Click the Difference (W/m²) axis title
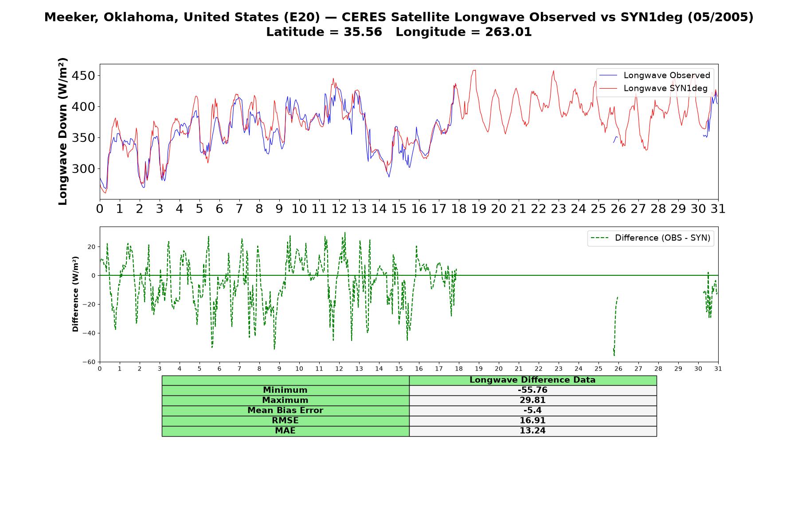The width and height of the screenshot is (798, 532). pos(75,294)
